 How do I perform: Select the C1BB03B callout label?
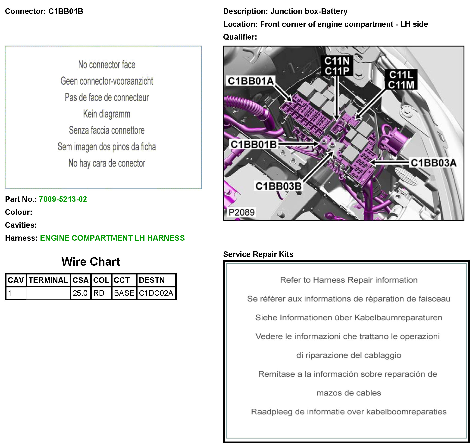(279, 186)
